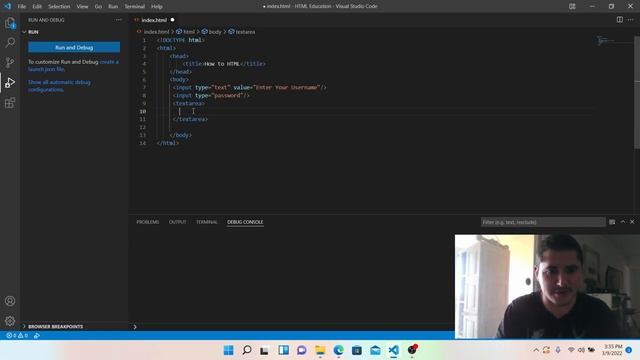
Task: Collapse the RUN section header
Action: click(x=33, y=32)
